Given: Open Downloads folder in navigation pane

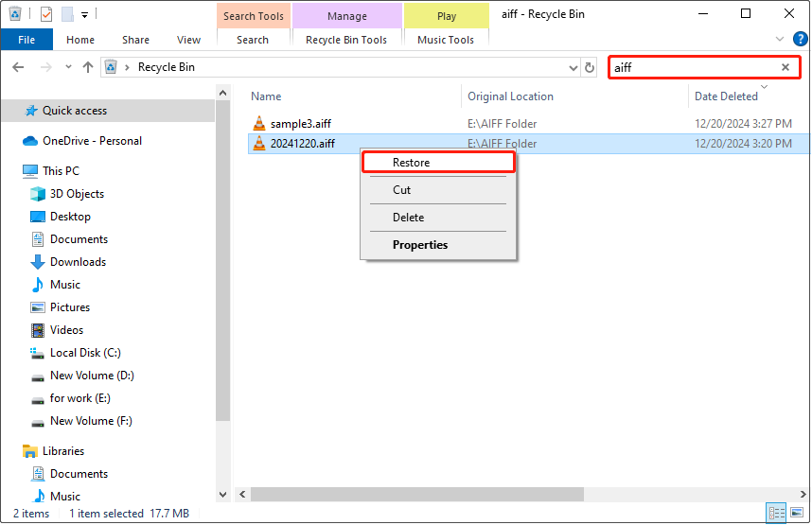Looking at the screenshot, I should pos(78,262).
